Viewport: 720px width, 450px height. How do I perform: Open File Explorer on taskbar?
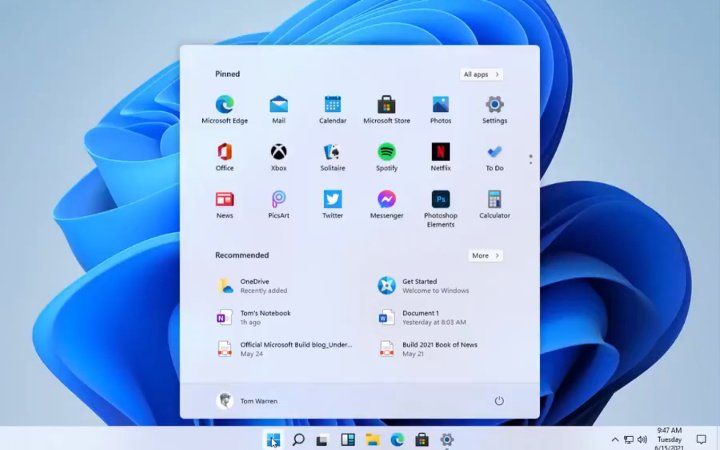[372, 439]
